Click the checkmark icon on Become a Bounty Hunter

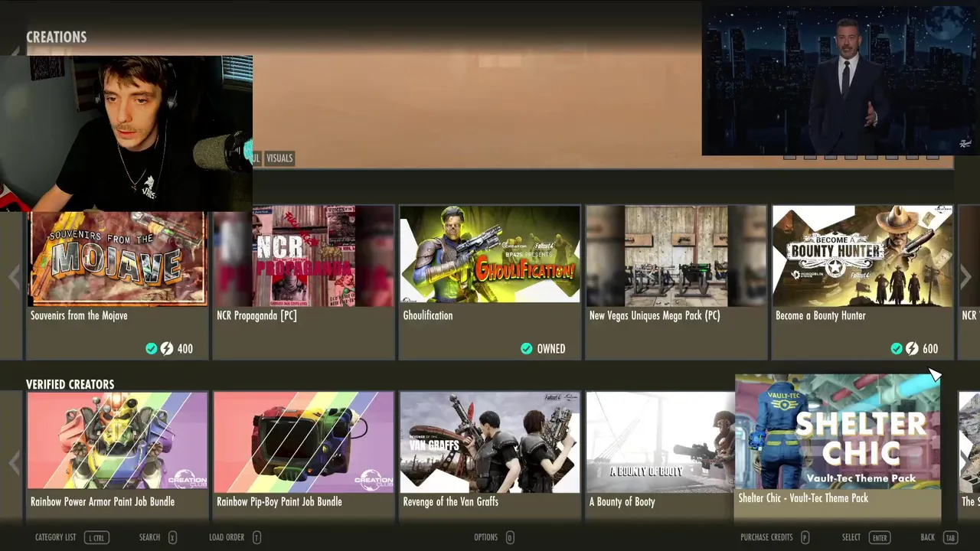coord(897,348)
